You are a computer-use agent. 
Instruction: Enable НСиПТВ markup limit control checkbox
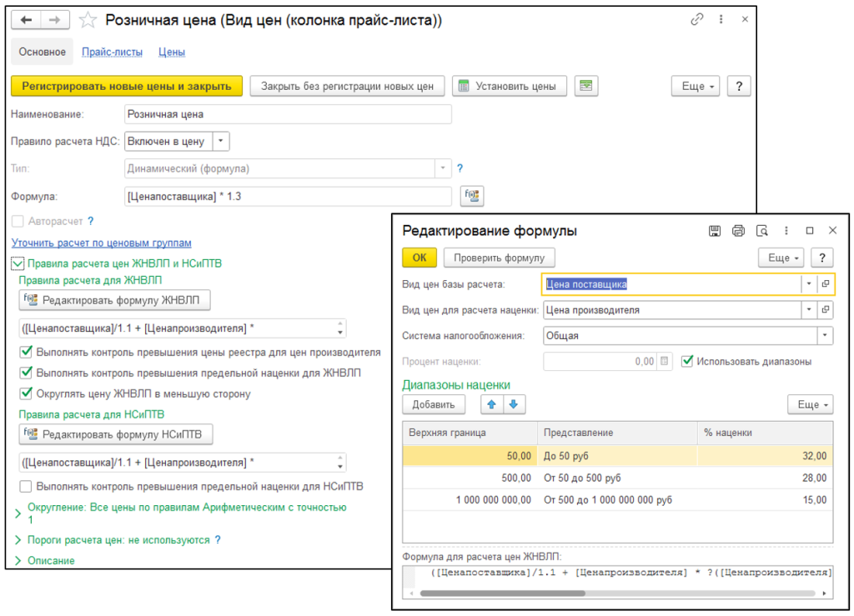point(26,486)
